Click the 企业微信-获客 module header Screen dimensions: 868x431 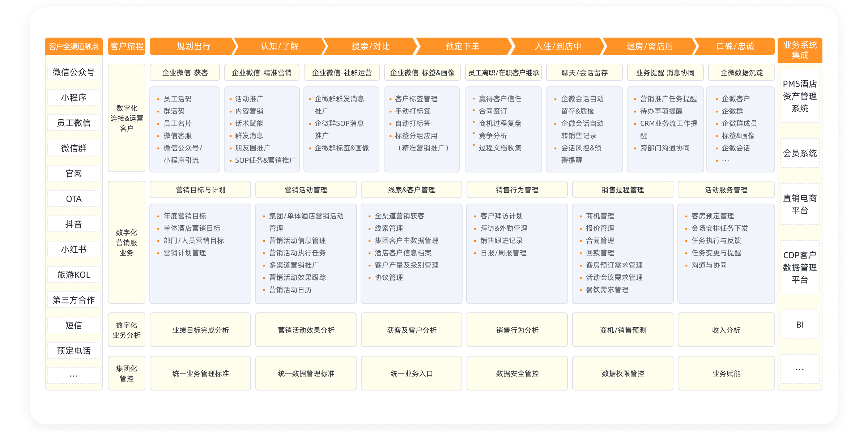click(185, 73)
